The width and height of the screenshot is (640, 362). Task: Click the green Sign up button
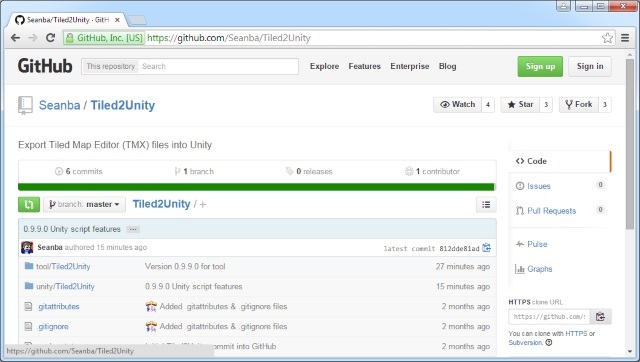[x=540, y=67]
